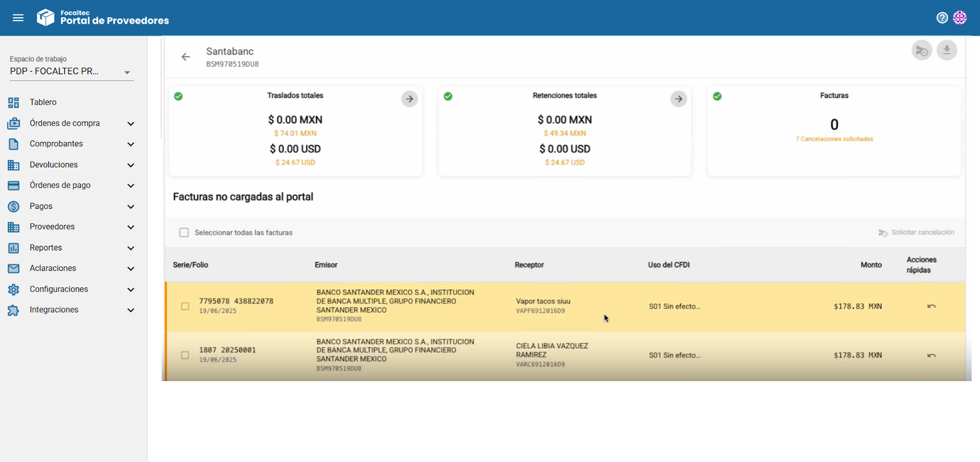Click the Proveedores building icon

[x=13, y=227]
